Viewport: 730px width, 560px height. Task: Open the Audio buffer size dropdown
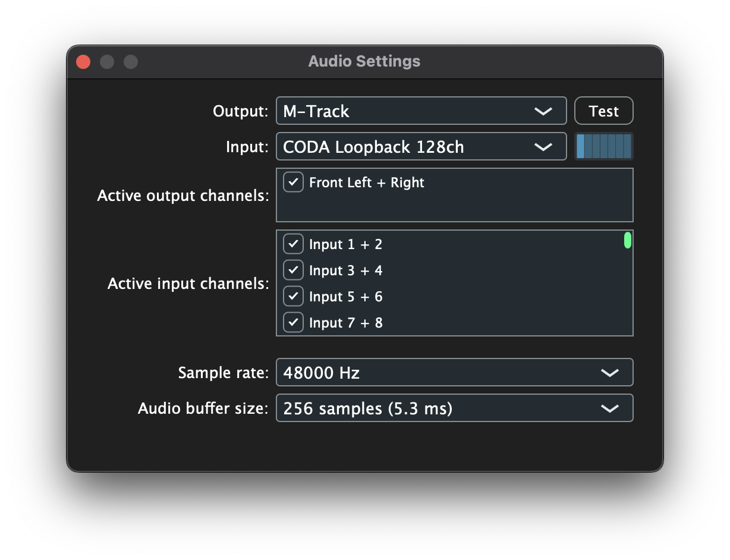454,408
